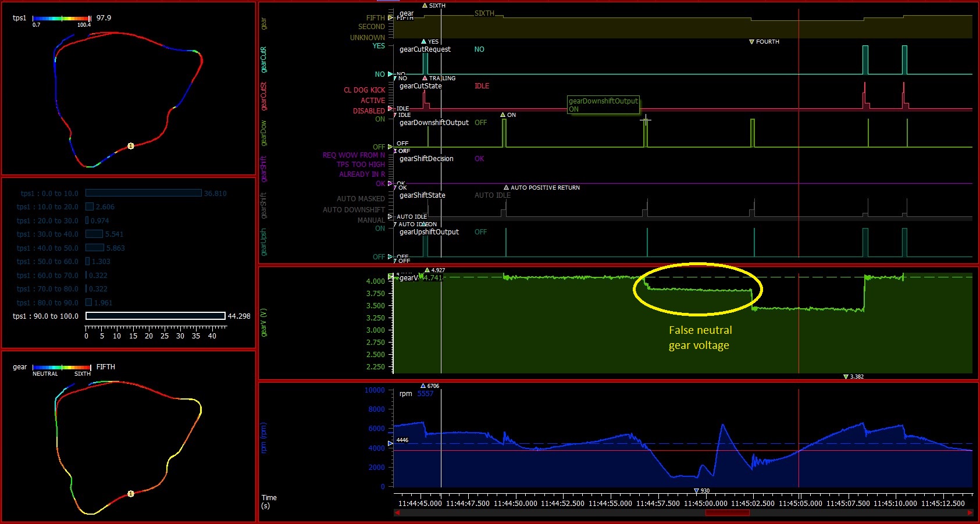Click the 'Time (s)' axis label
This screenshot has width=980, height=524.
pyautogui.click(x=269, y=501)
